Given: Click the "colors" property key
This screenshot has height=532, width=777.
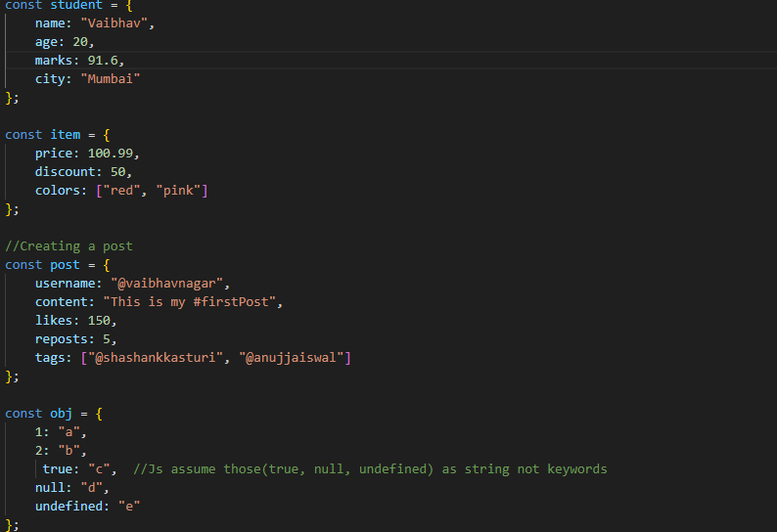Looking at the screenshot, I should point(58,191).
